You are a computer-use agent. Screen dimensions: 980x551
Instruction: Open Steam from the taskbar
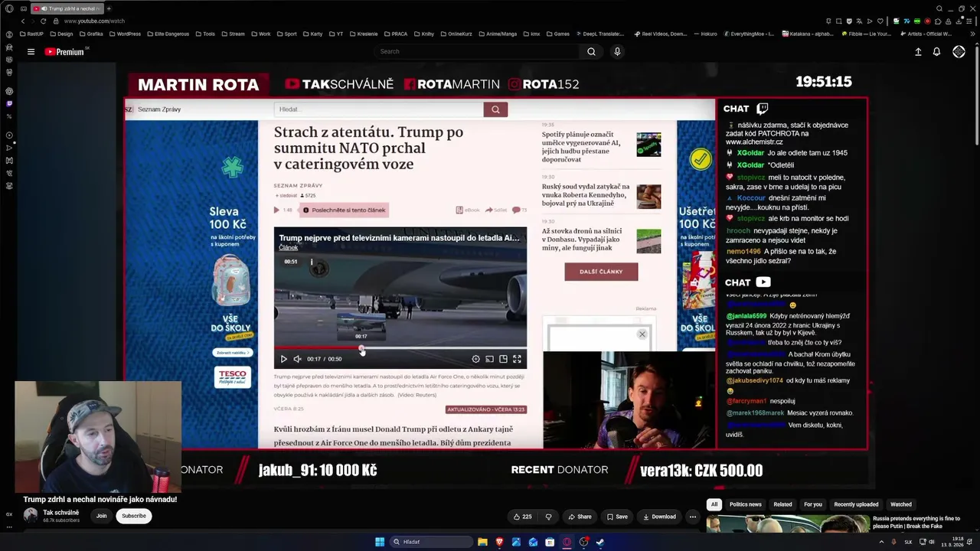tap(600, 542)
